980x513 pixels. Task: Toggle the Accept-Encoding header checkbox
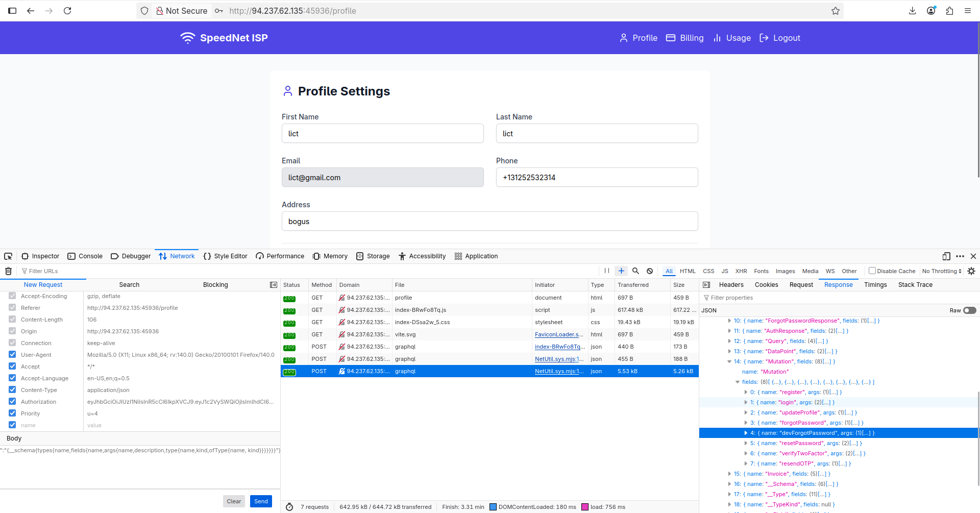12,296
